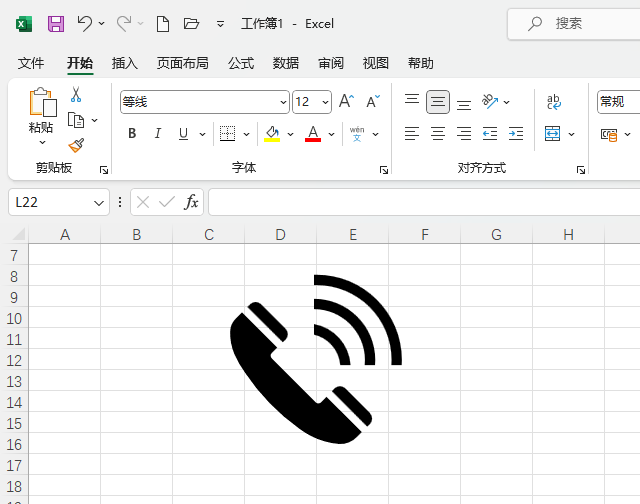This screenshot has height=504, width=640.
Task: Toggle middle vertical alignment
Action: click(438, 102)
